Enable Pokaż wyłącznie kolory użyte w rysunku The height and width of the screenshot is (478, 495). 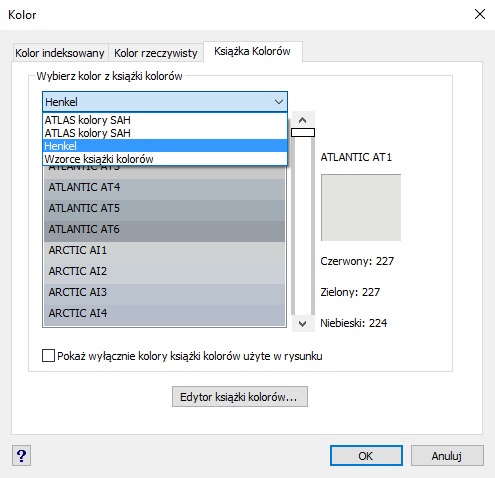49,356
